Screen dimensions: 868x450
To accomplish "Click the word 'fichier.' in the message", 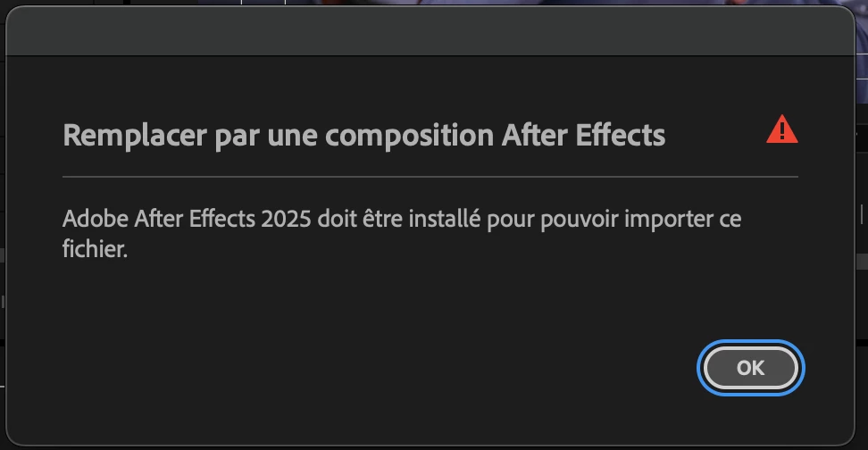I will [x=96, y=248].
